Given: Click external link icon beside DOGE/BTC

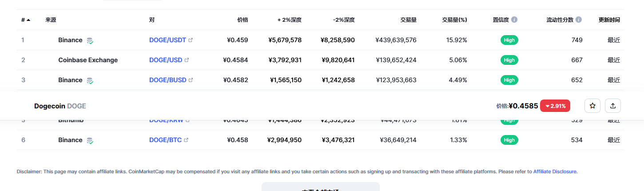Looking at the screenshot, I should click(186, 140).
